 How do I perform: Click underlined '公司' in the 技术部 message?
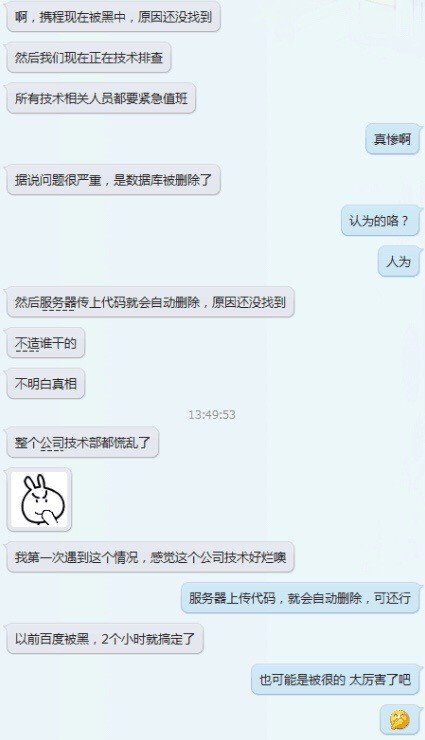(x=52, y=443)
